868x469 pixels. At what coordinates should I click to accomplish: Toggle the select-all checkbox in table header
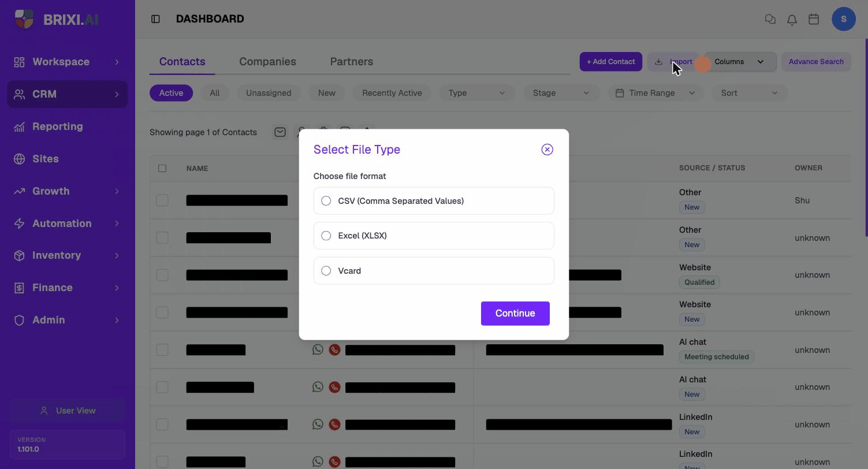pyautogui.click(x=162, y=168)
